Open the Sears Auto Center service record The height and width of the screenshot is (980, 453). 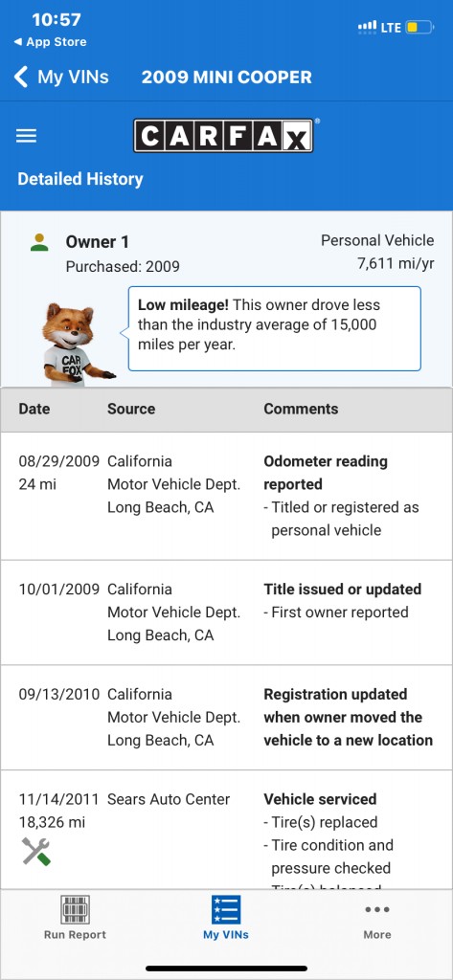(x=226, y=830)
